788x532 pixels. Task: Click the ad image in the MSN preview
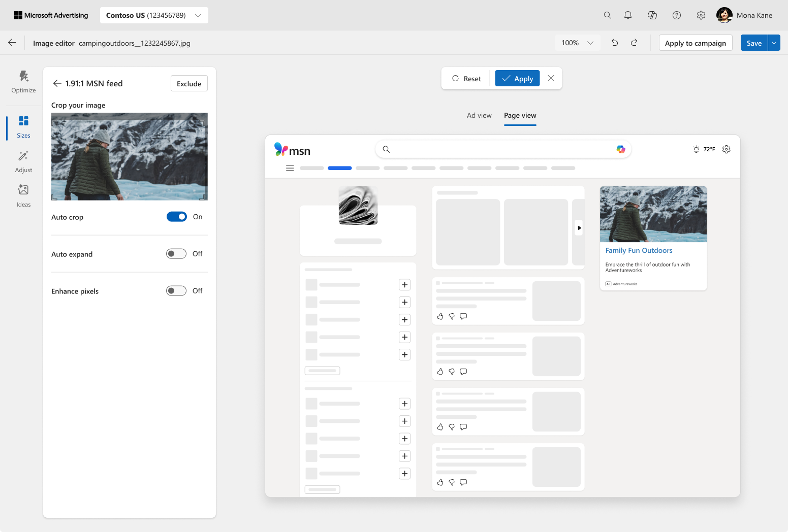(653, 214)
